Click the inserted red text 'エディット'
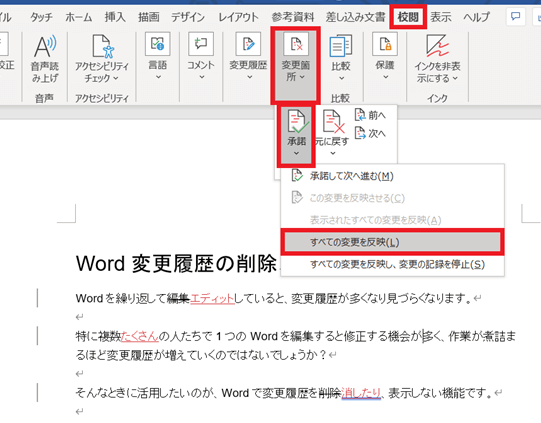This screenshot has height=423, width=541. pos(212,298)
